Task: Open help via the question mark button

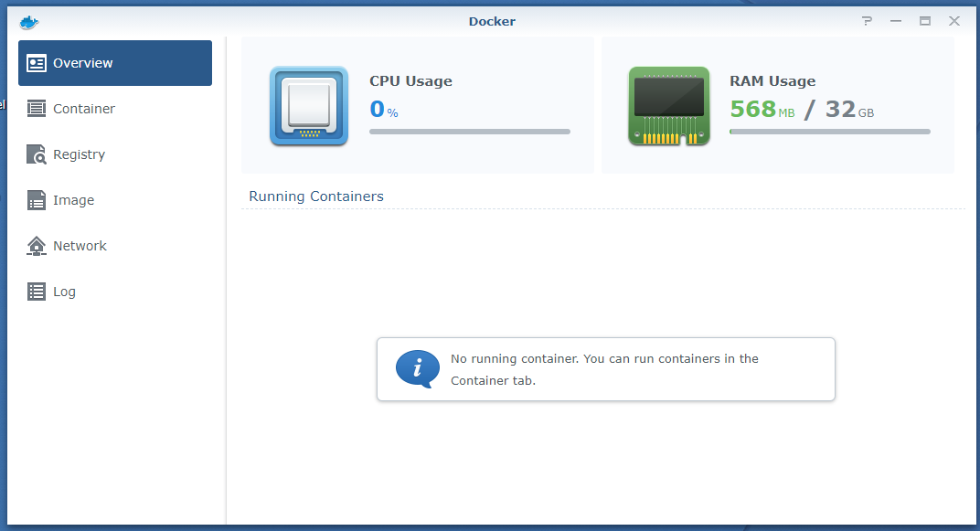Action: pyautogui.click(x=867, y=21)
